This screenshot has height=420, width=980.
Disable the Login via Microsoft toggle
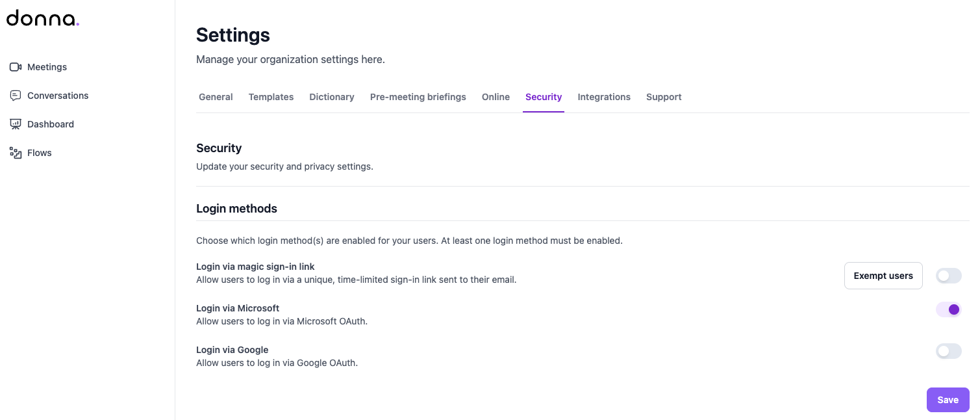click(948, 309)
